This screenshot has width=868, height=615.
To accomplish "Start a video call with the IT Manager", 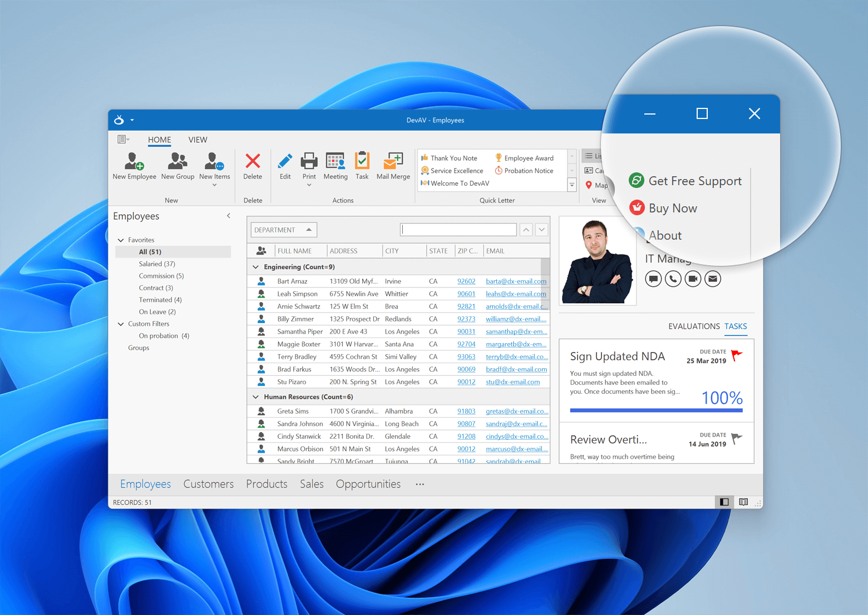I will click(x=693, y=279).
